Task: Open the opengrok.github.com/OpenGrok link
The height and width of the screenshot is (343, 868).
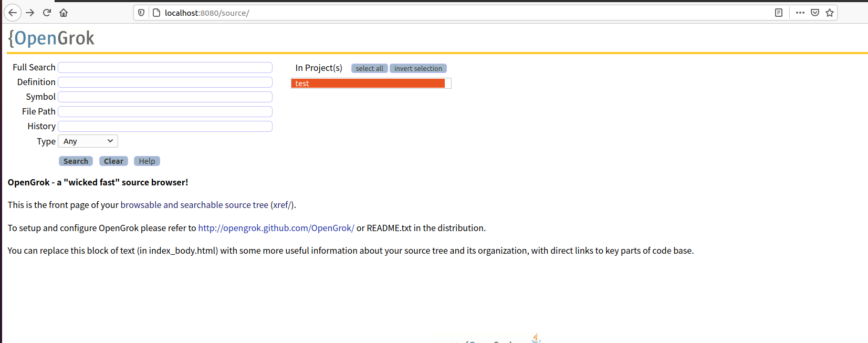Action: [276, 228]
